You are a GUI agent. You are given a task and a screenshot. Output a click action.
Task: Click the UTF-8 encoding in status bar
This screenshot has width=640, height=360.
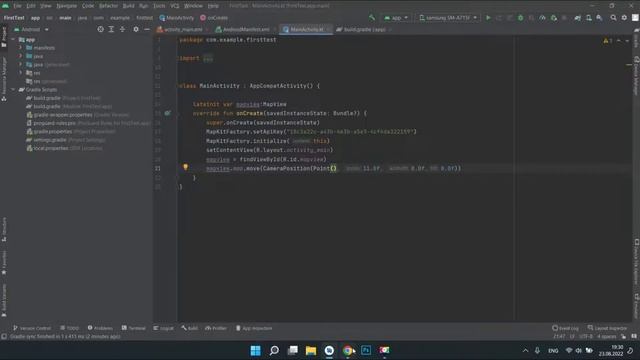(x=586, y=337)
